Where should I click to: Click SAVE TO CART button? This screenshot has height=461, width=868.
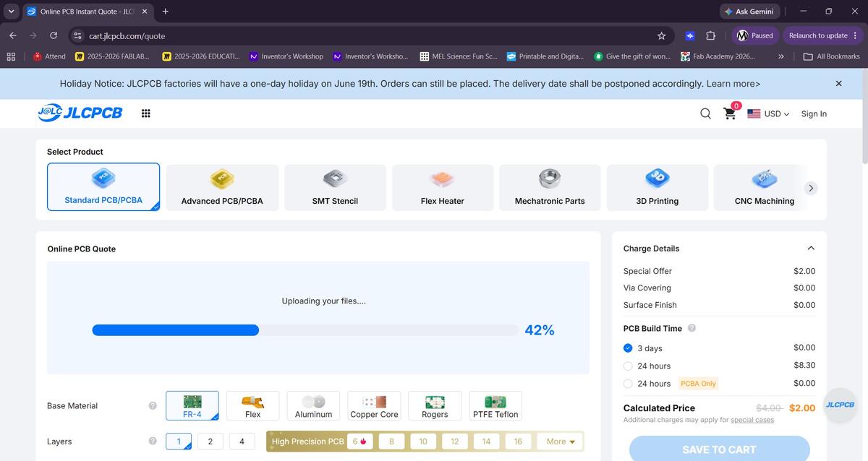pyautogui.click(x=719, y=449)
